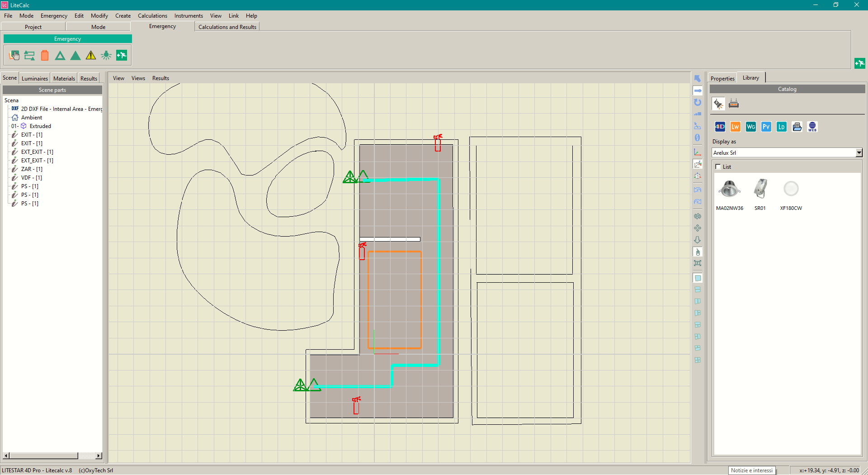
Task: Open the file-folder catalog import icon
Action: (x=797, y=127)
